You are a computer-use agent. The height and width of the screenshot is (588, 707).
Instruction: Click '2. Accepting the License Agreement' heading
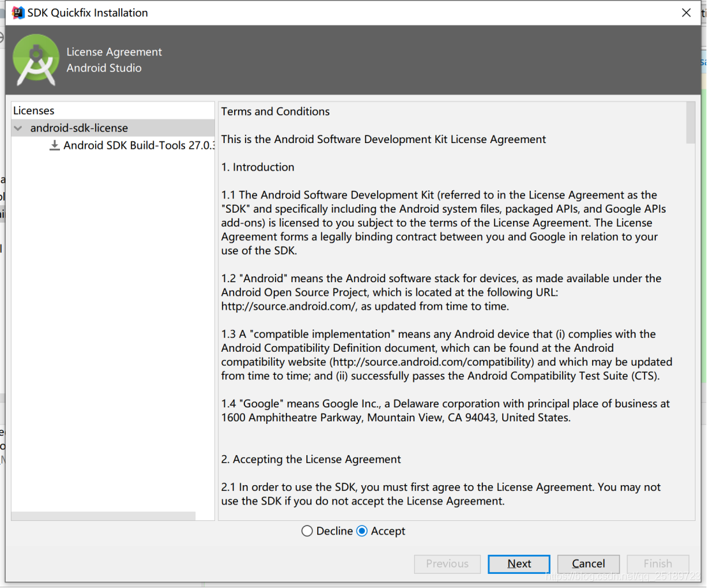(x=311, y=460)
